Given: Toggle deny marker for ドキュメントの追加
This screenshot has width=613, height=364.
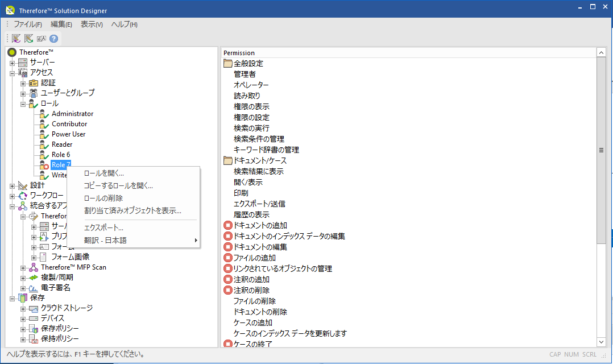Looking at the screenshot, I should click(x=228, y=225).
